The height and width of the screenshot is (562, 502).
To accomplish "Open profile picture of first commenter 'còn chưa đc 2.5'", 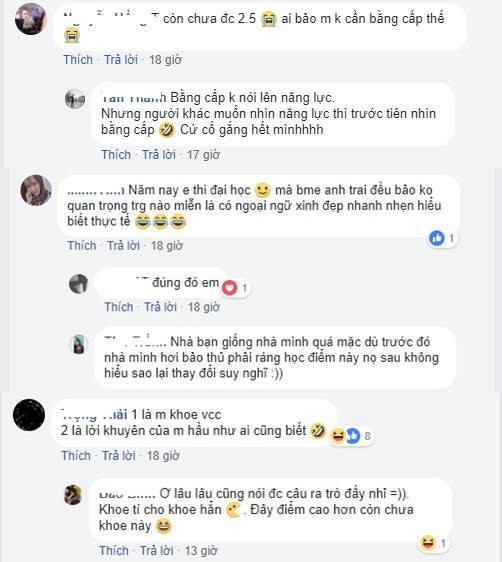I will tap(31, 19).
